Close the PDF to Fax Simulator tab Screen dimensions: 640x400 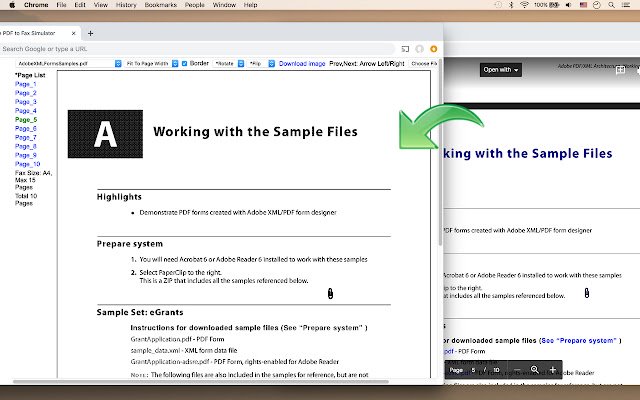[73, 33]
